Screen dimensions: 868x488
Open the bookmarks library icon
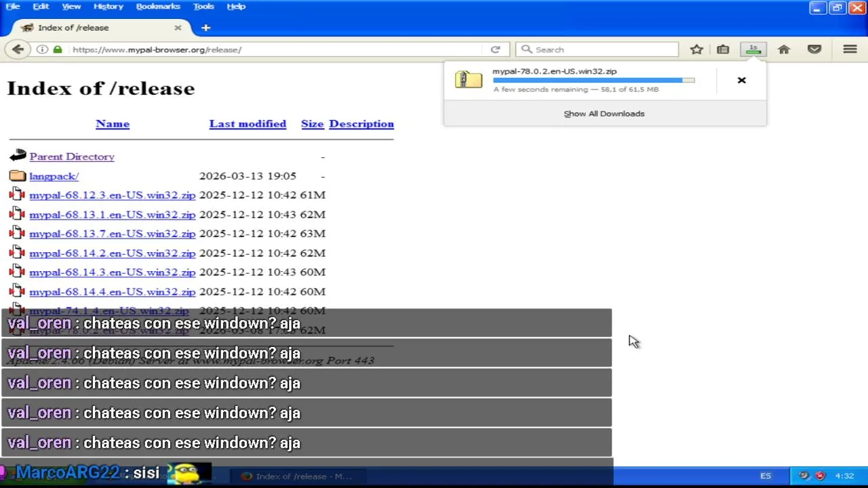723,49
